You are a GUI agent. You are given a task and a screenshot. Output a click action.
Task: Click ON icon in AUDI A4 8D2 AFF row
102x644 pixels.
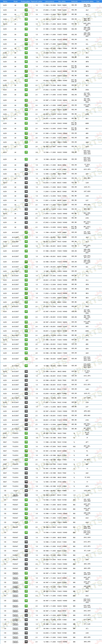26,174
